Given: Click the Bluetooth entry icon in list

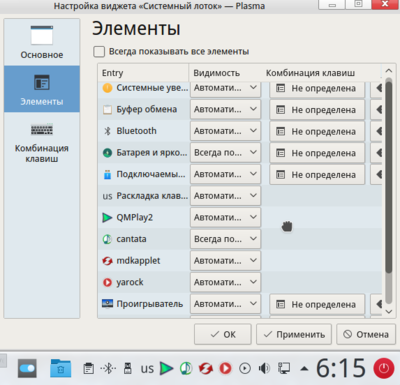Looking at the screenshot, I should (107, 131).
